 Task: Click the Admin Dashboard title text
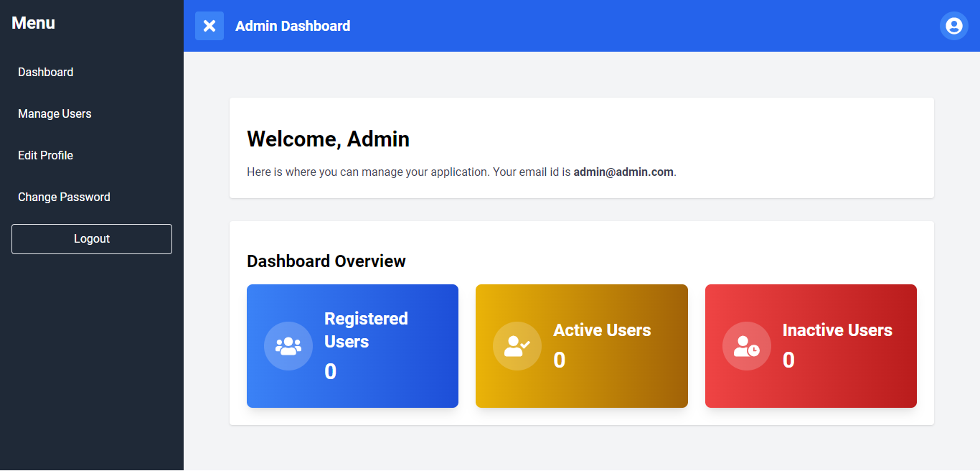(x=293, y=25)
